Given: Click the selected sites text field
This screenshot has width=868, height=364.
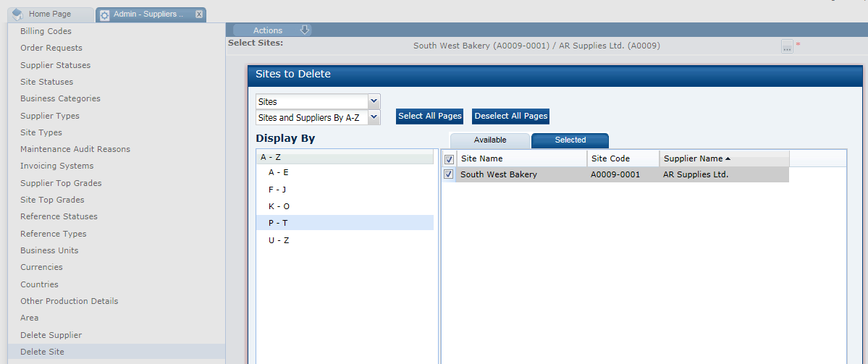Looking at the screenshot, I should point(536,46).
